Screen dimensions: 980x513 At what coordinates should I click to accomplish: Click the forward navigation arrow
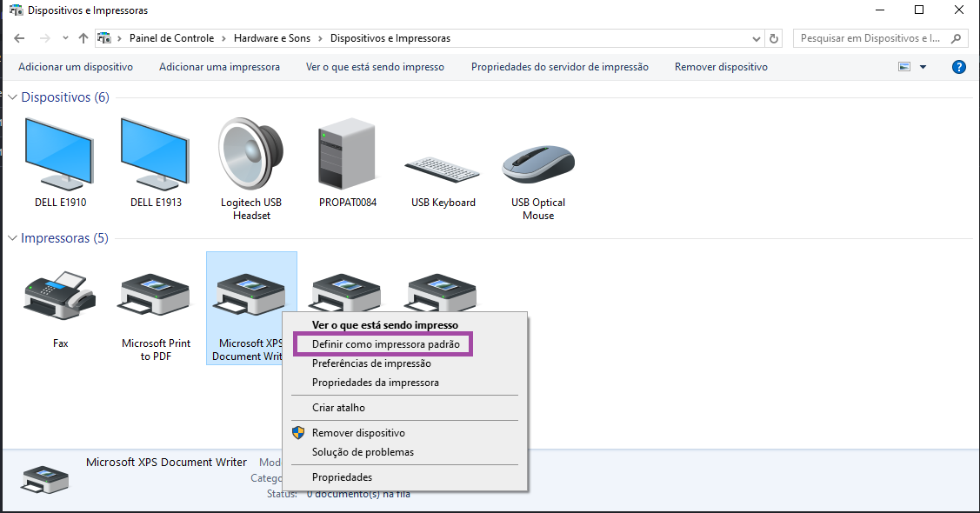point(45,38)
